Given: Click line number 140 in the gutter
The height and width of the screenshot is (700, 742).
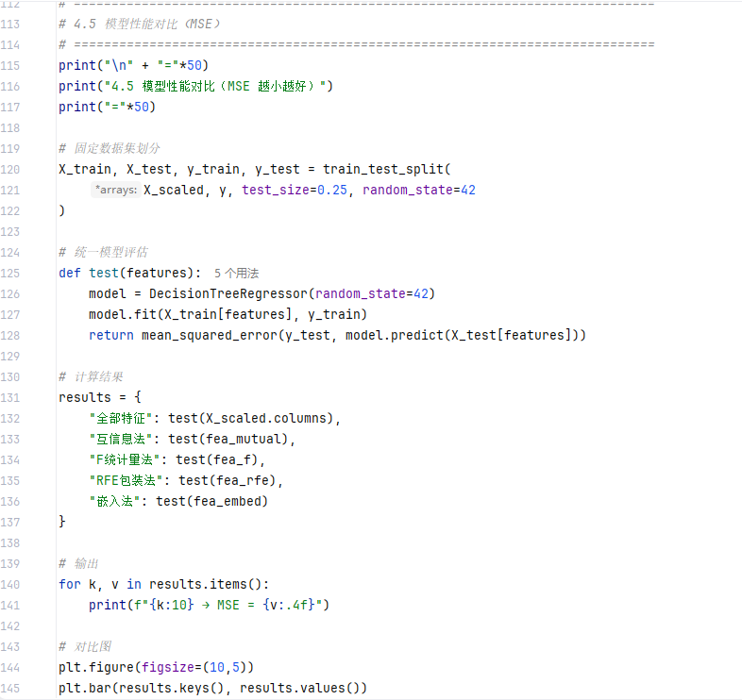Looking at the screenshot, I should click(x=10, y=585).
